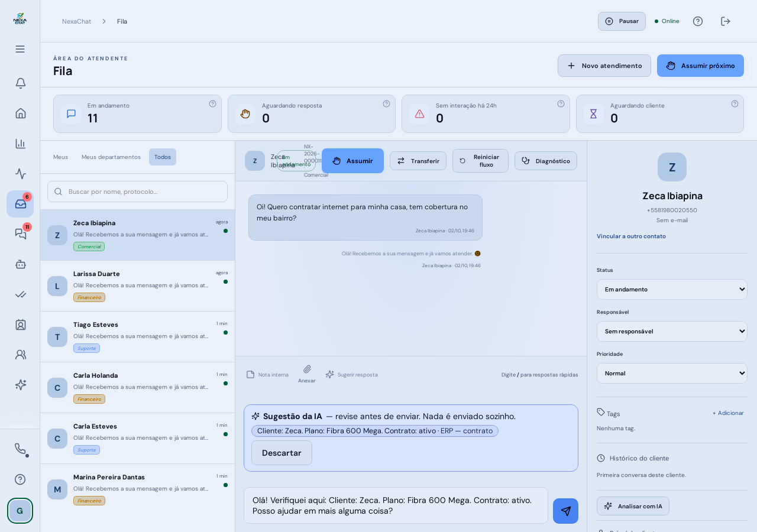Open the double-check icon in the sidebar

pos(20,294)
